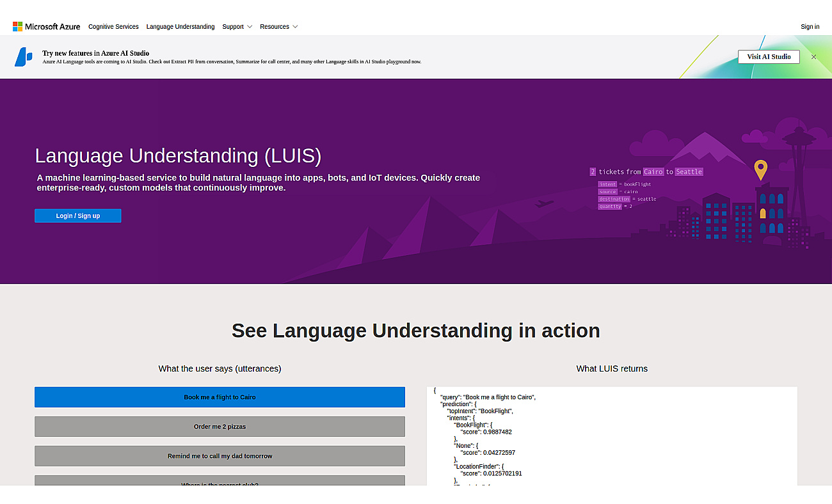Expand the Resources dropdown menu
Image resolution: width=832 pixels, height=504 pixels.
278,27
